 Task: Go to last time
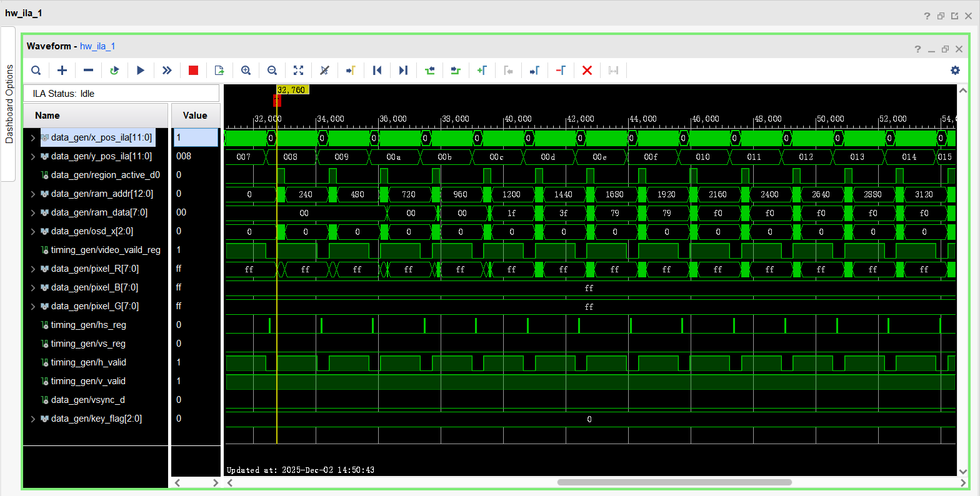click(x=403, y=71)
